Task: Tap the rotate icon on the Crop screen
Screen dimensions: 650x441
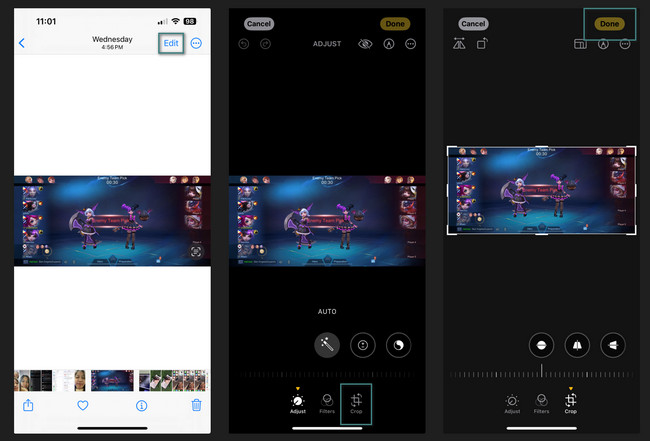Action: pos(482,44)
